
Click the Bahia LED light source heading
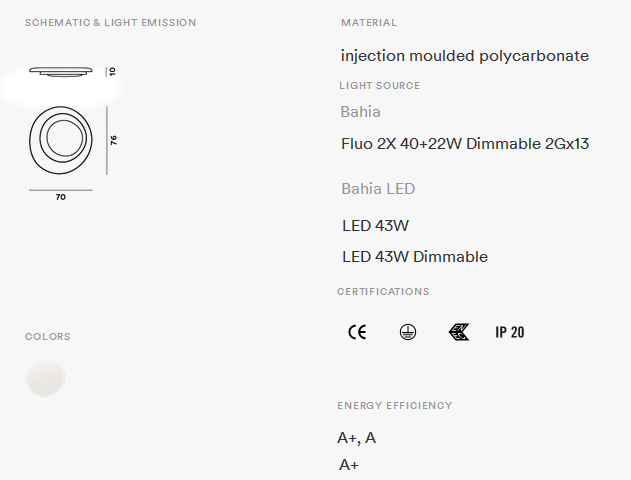(x=378, y=189)
